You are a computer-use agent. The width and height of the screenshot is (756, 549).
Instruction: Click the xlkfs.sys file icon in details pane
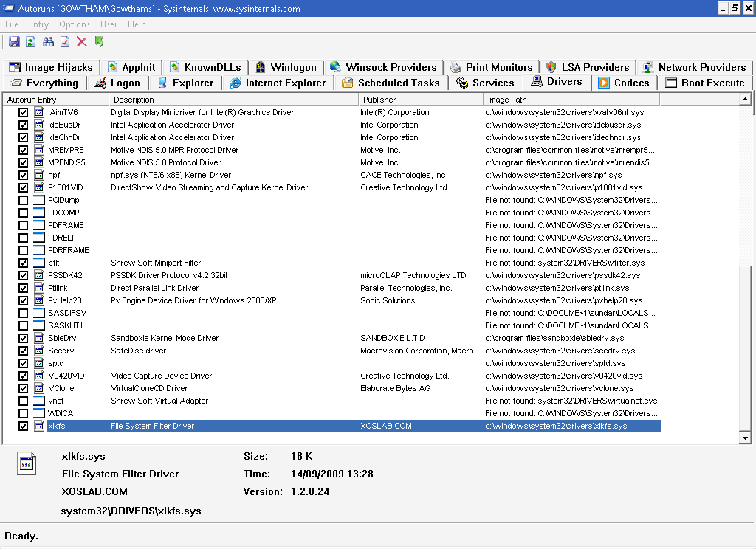point(27,463)
